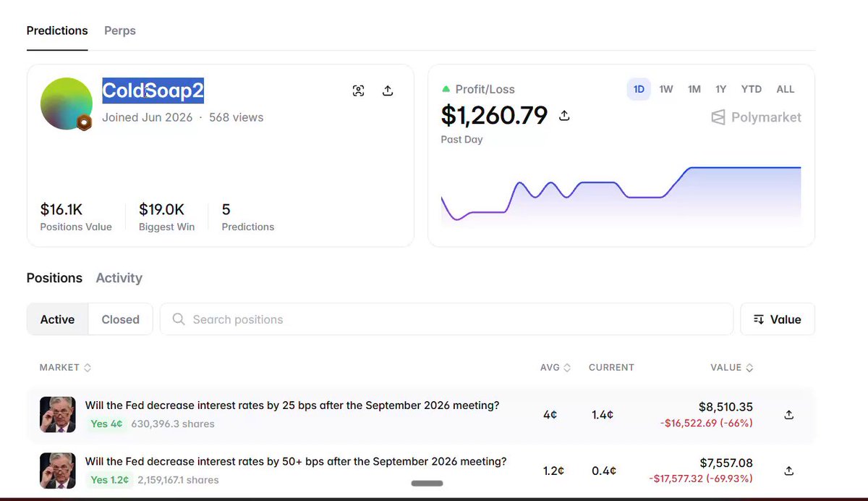The height and width of the screenshot is (501, 868).
Task: Sort positions by the MARKET column
Action: pyautogui.click(x=65, y=368)
